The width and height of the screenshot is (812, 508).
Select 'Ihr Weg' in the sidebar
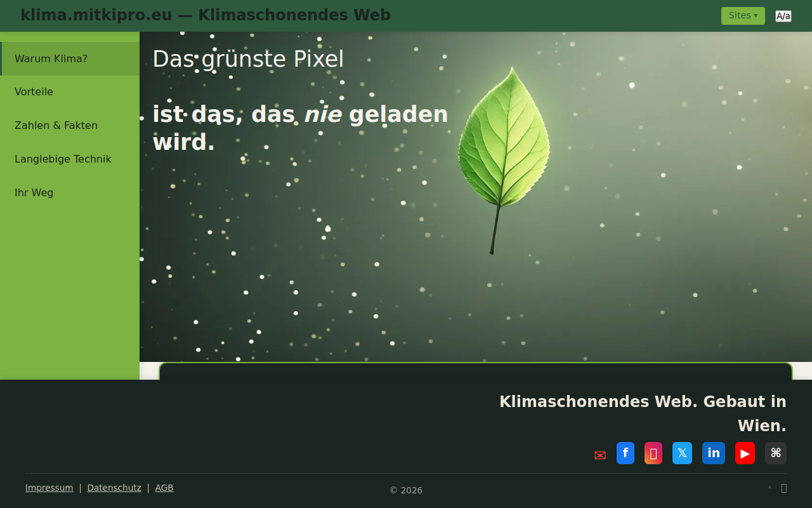click(x=70, y=193)
